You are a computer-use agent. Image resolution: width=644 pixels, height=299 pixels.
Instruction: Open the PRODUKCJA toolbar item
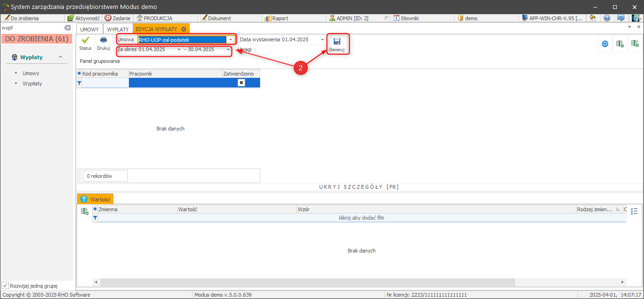pyautogui.click(x=155, y=18)
